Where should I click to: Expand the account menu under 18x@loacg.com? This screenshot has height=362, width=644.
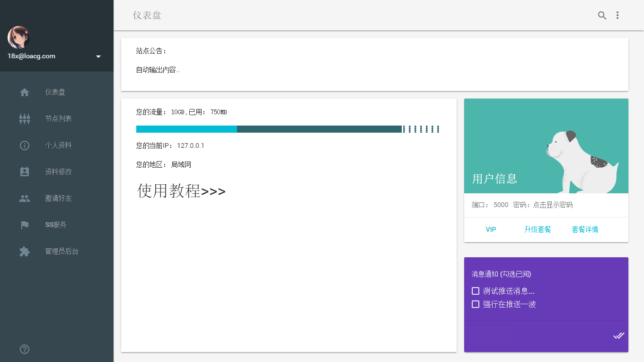(98, 56)
